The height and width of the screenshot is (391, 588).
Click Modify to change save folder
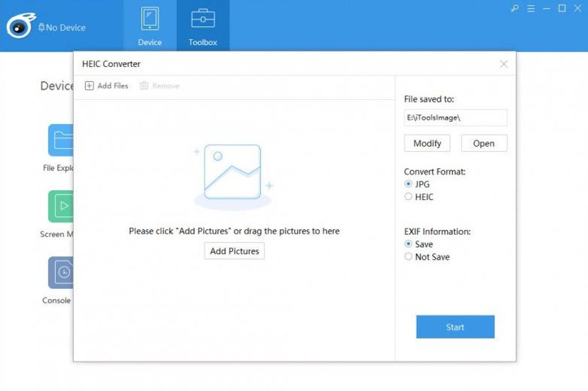point(427,143)
